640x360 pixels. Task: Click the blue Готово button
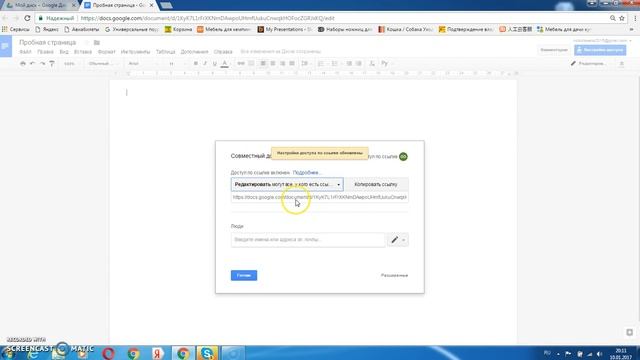coord(244,276)
